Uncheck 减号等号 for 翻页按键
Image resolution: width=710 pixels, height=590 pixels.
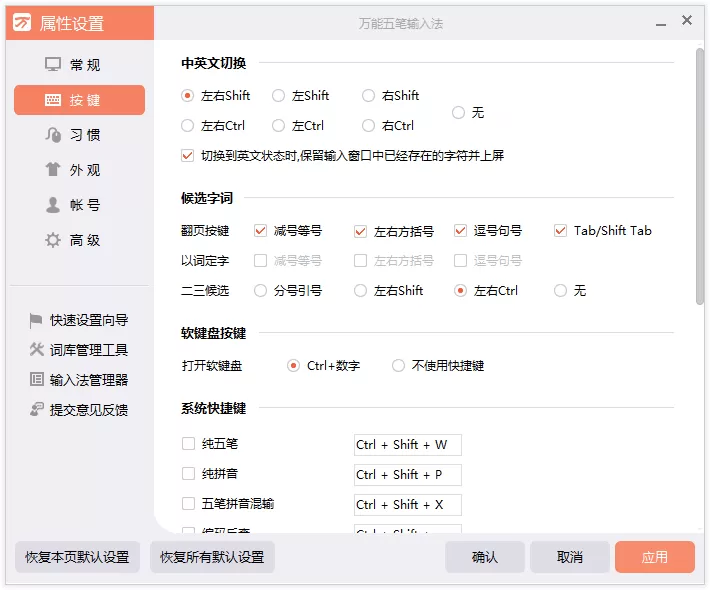[260, 230]
